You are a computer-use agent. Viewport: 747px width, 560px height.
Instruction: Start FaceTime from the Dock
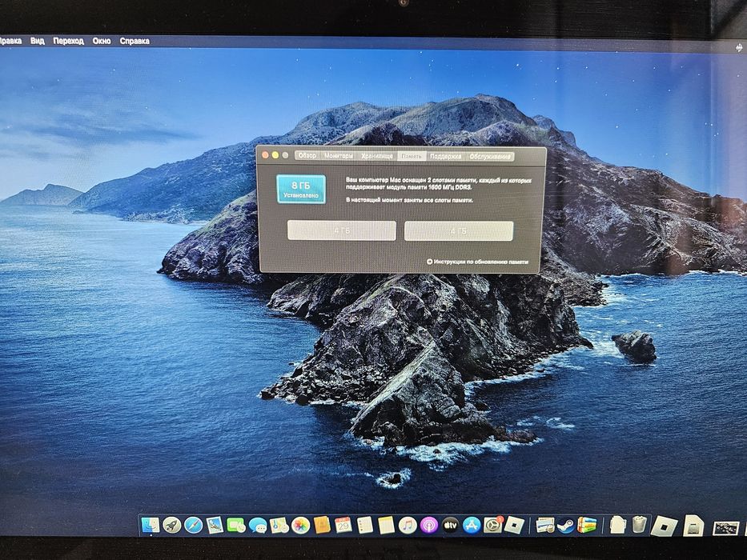236,526
